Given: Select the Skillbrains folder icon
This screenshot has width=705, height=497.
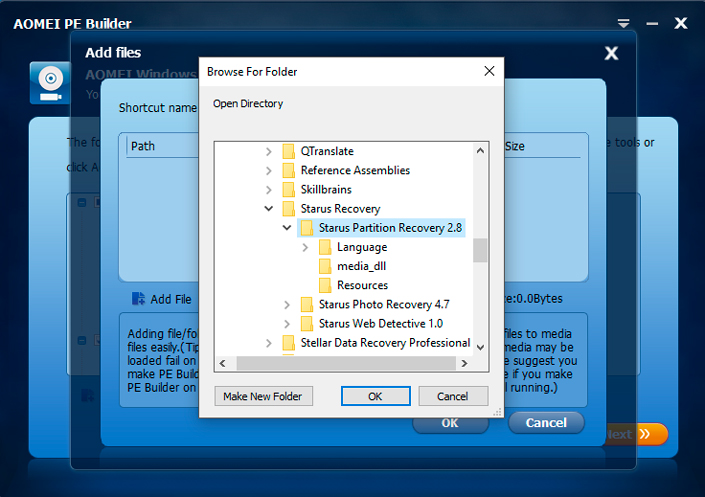Looking at the screenshot, I should coord(288,189).
